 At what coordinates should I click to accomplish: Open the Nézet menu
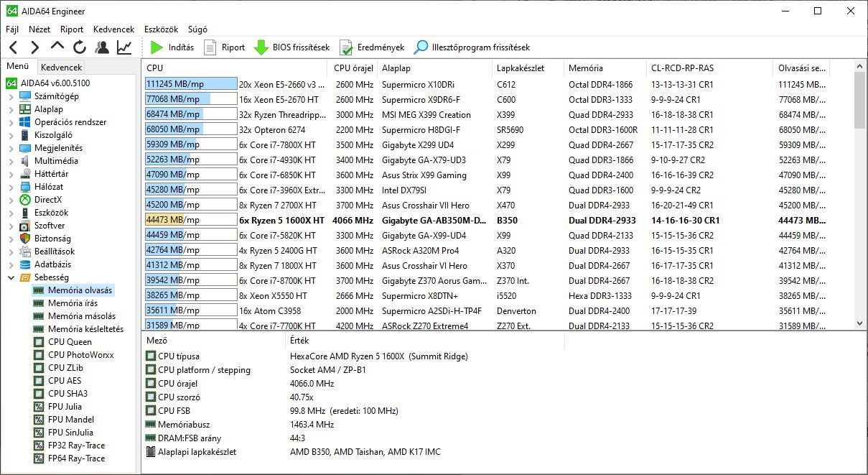tap(39, 29)
